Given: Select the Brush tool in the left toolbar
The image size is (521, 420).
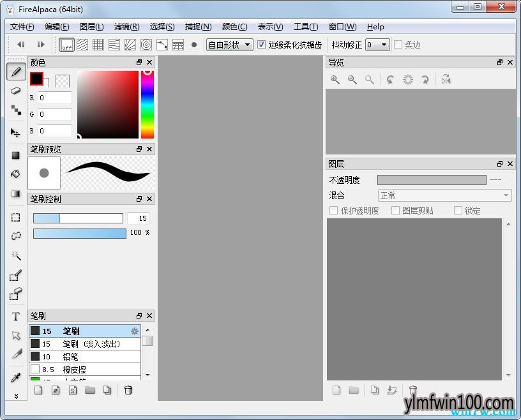Looking at the screenshot, I should [16, 71].
